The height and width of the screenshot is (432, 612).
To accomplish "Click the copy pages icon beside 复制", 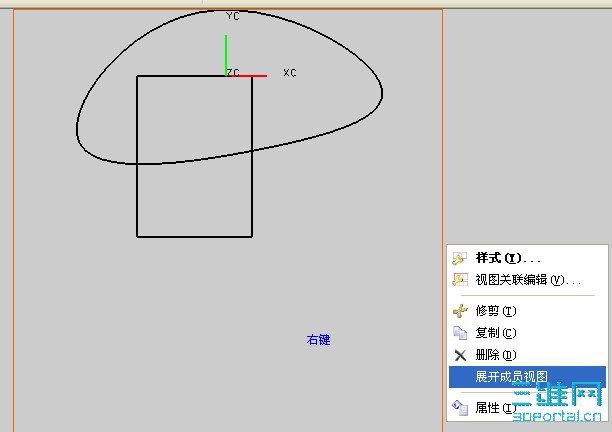I will (460, 333).
